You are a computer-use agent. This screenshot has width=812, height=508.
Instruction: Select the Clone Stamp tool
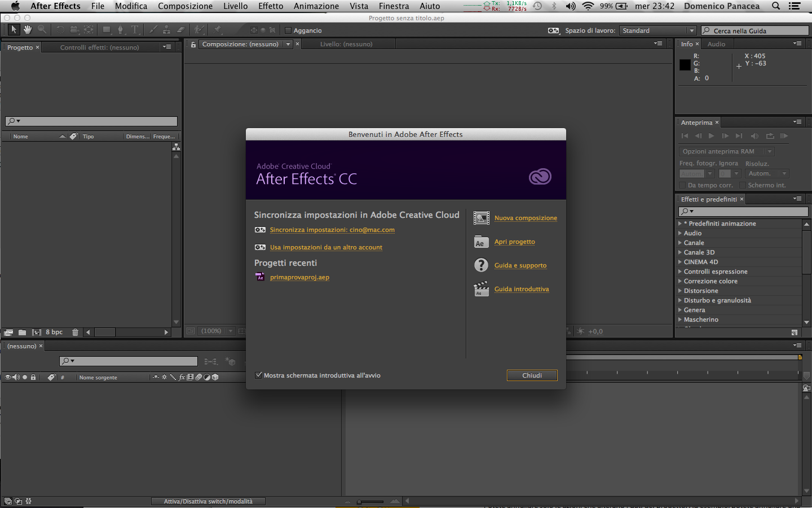pos(166,30)
